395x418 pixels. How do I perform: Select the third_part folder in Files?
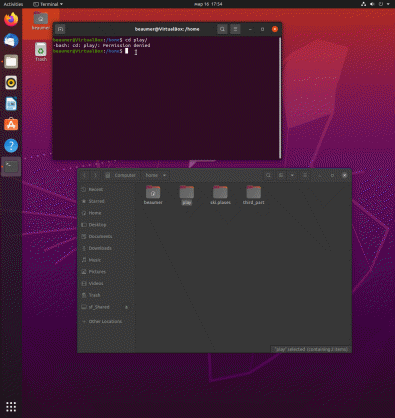[x=254, y=195]
